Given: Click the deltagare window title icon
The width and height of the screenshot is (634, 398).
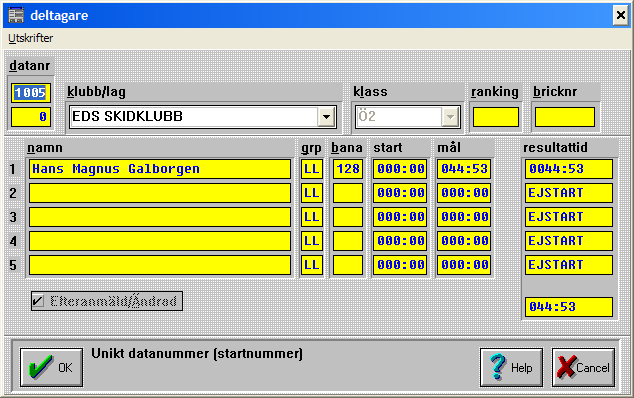Looking at the screenshot, I should click(x=16, y=15).
